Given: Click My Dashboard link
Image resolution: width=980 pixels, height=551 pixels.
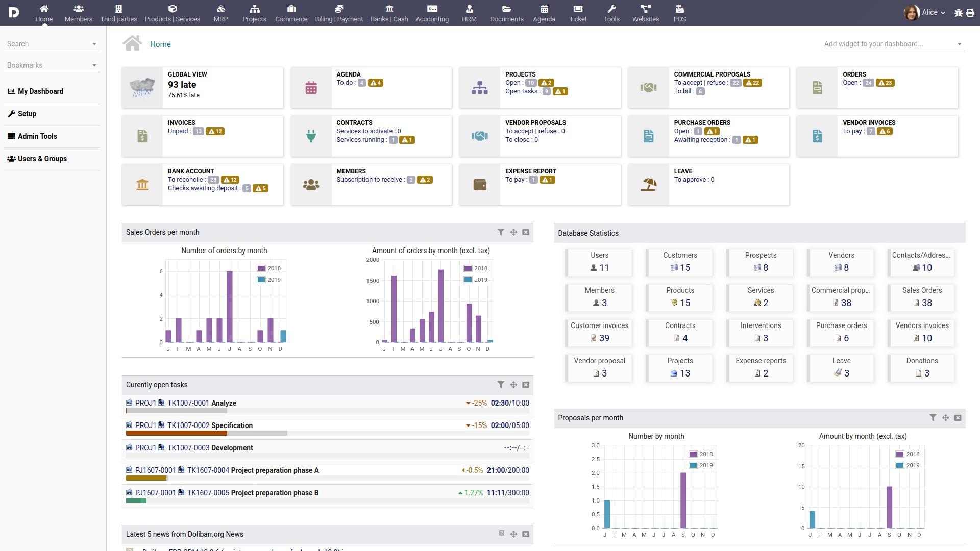Looking at the screenshot, I should coord(40,91).
